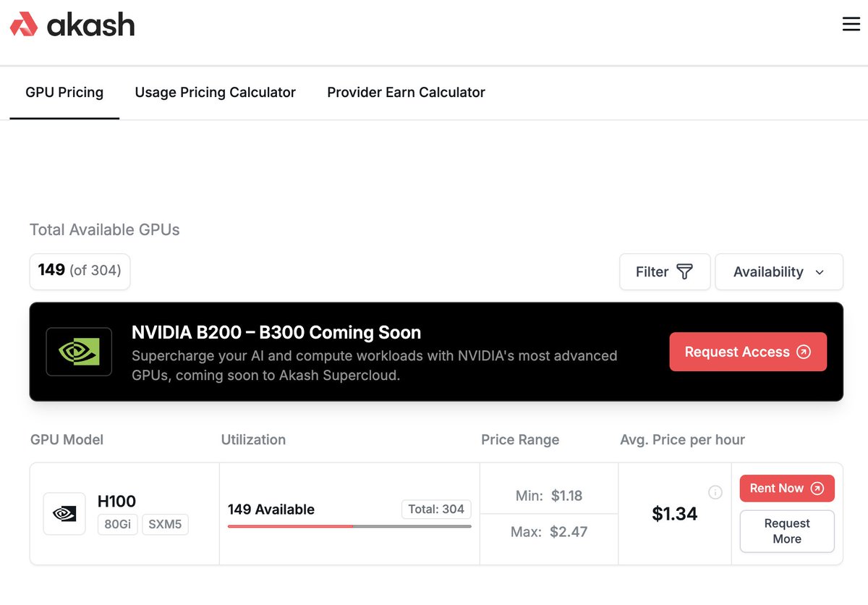Screen dimensions: 868x605
Task: Click the NVIDIA logo in B200 banner
Action: point(79,352)
